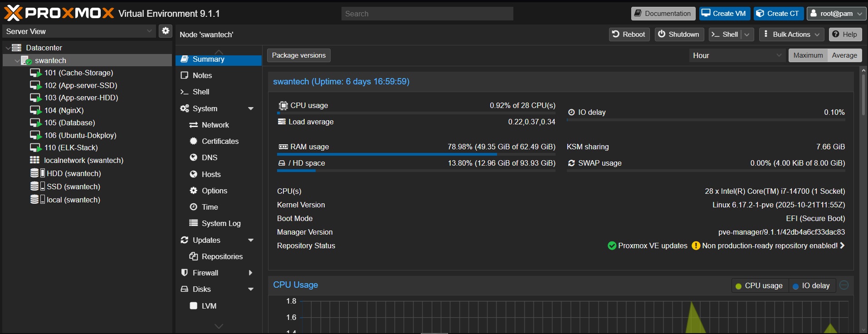This screenshot has height=334, width=868.
Task: Open the Server View dropdown
Action: 149,31
